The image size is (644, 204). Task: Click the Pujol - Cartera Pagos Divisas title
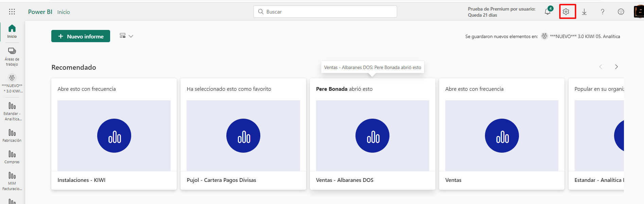(x=222, y=180)
